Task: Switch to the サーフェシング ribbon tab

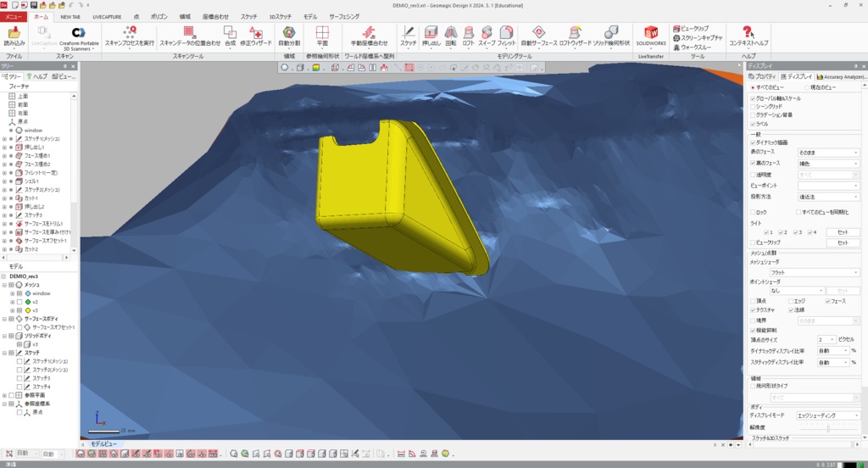Action: 344,17
